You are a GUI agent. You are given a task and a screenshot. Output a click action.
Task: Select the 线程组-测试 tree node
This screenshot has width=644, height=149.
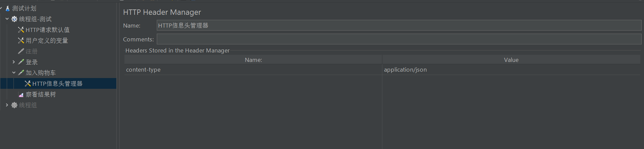tap(35, 19)
